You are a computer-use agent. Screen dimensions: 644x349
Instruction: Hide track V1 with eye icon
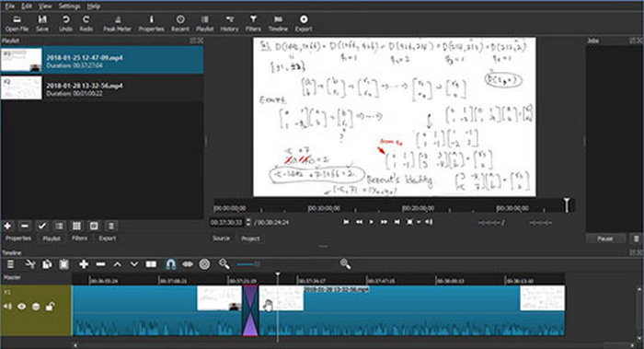tap(21, 307)
